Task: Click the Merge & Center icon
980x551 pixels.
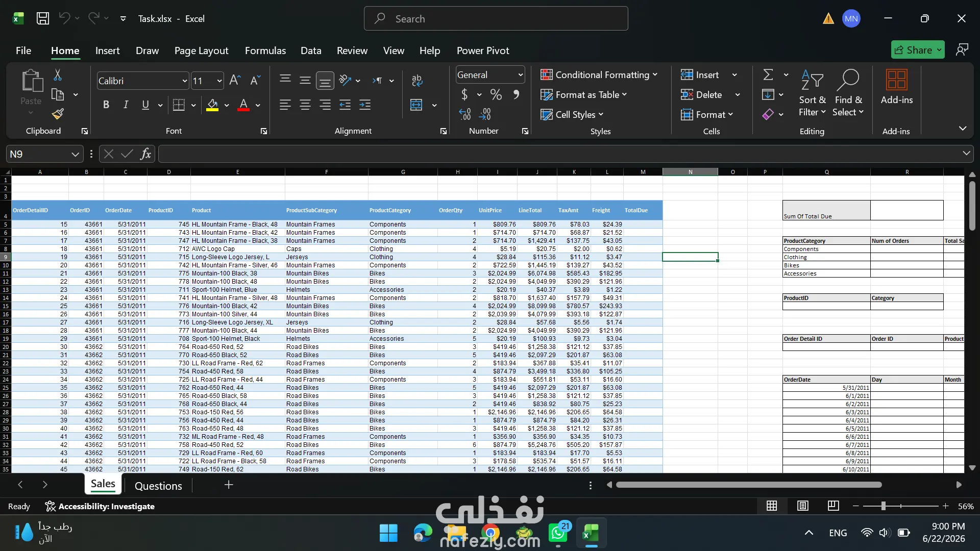Action: tap(416, 105)
